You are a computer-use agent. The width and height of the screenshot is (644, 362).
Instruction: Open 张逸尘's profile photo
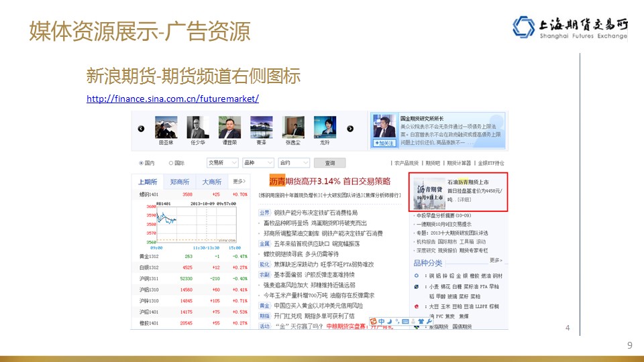pyautogui.click(x=293, y=127)
